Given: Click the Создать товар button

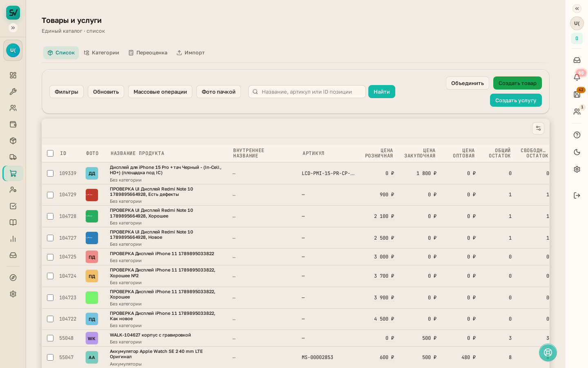Looking at the screenshot, I should [517, 83].
